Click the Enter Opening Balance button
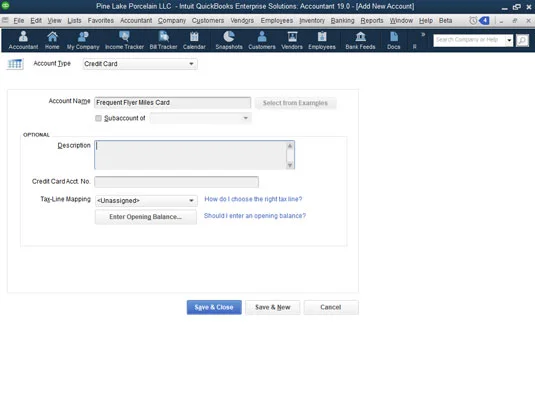Screen dimensions: 535x400 pyautogui.click(x=146, y=217)
